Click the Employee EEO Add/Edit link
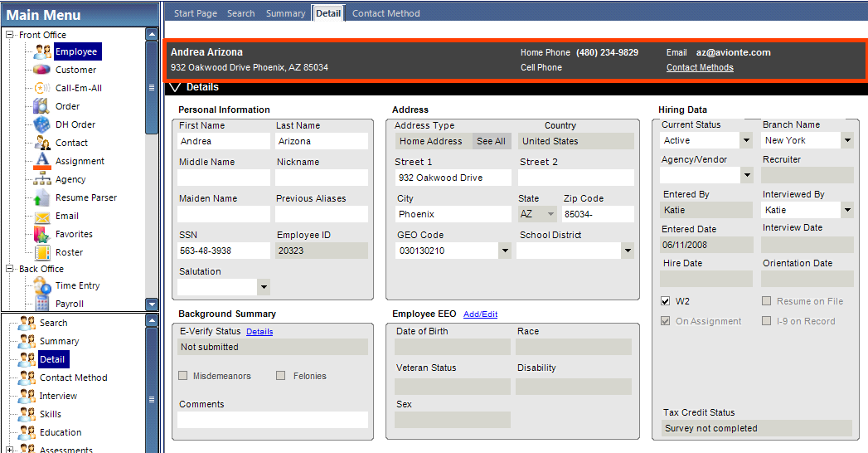 [481, 314]
